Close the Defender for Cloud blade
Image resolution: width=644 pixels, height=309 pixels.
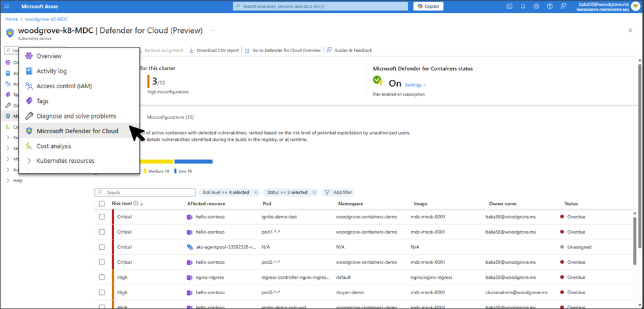[630, 31]
